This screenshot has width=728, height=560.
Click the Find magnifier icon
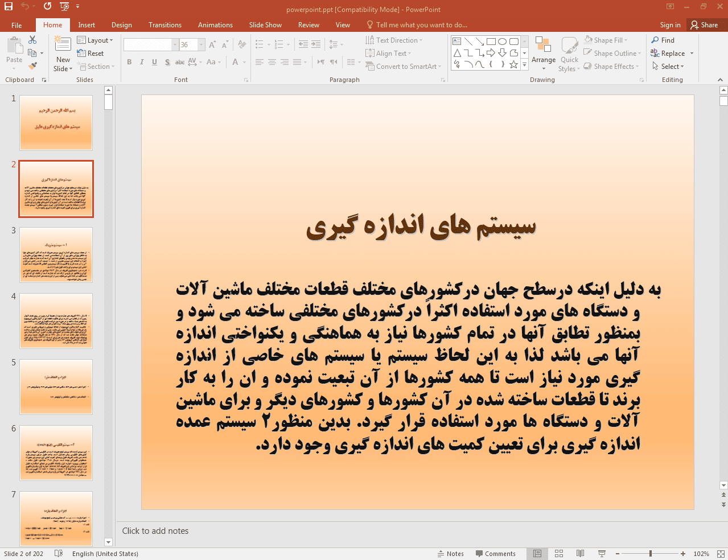655,40
